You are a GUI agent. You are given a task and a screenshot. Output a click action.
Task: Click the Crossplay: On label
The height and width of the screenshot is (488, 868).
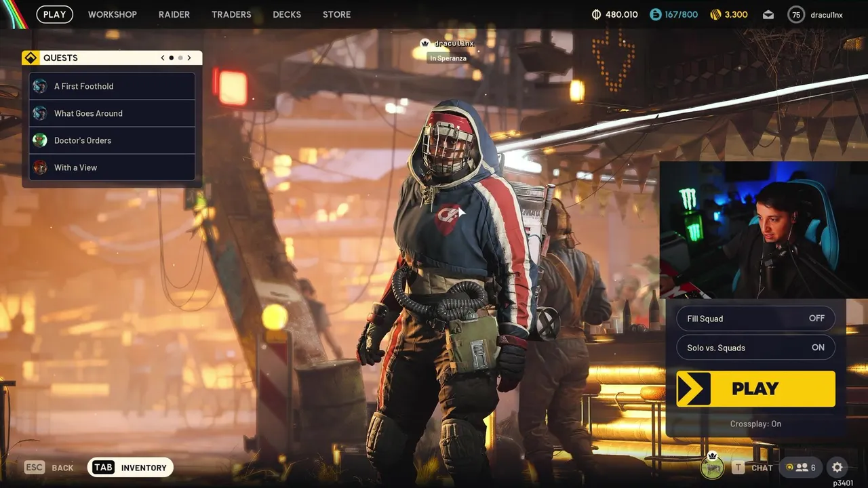point(755,424)
